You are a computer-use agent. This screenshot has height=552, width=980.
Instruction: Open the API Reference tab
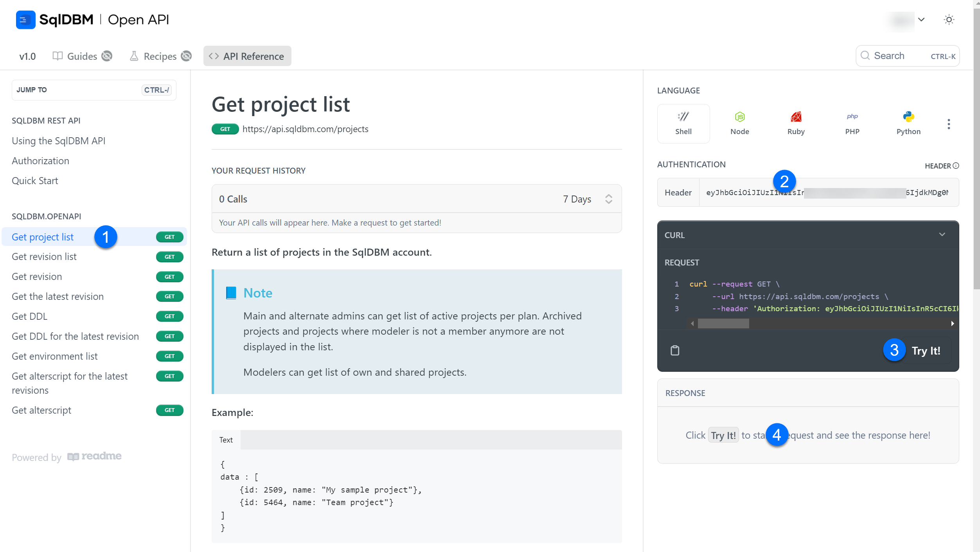click(247, 56)
